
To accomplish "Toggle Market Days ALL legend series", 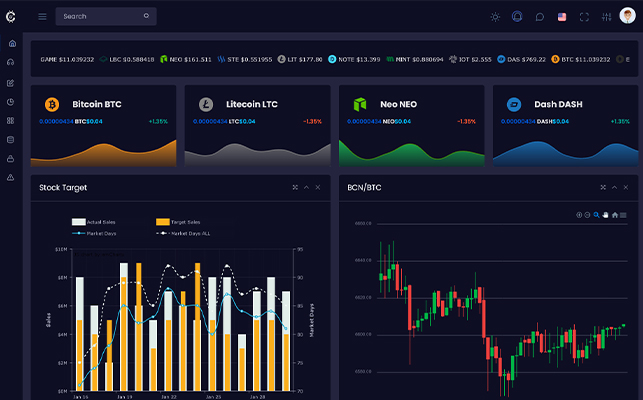I will click(183, 233).
